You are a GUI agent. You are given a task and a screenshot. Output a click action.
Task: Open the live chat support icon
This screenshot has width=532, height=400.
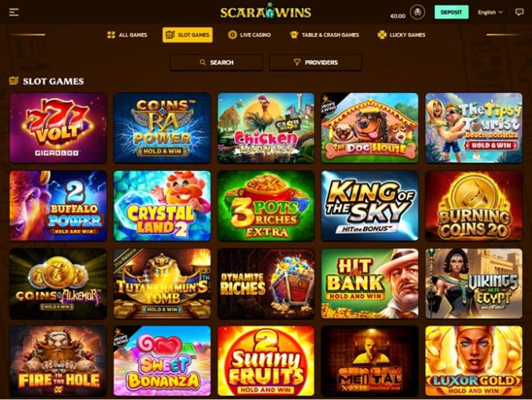coord(519,12)
